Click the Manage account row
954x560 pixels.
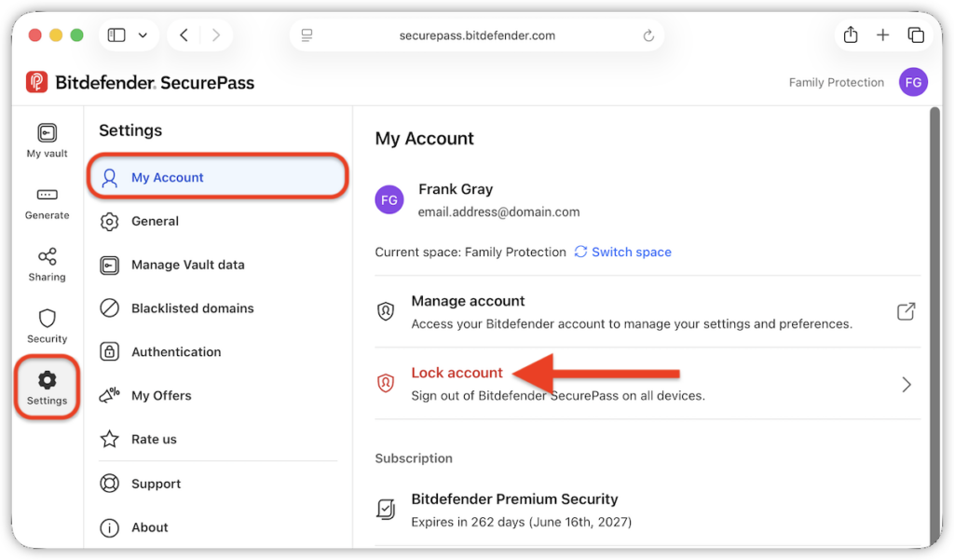pyautogui.click(x=647, y=311)
